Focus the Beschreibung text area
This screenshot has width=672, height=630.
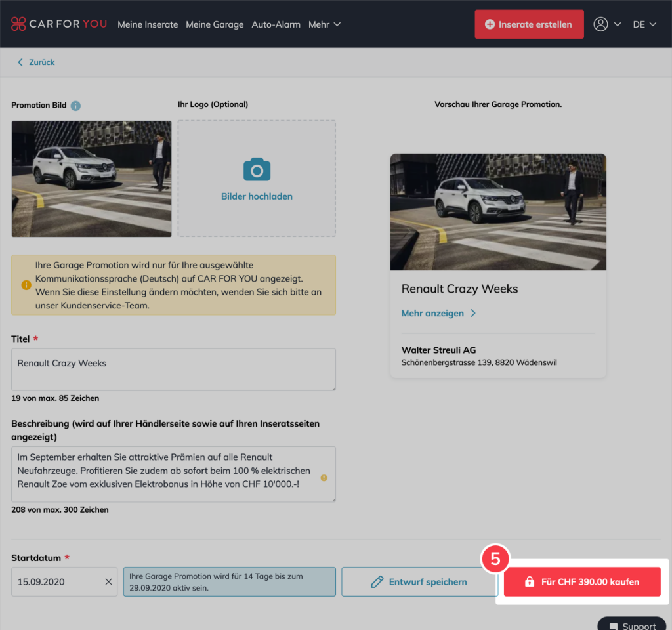tap(173, 474)
